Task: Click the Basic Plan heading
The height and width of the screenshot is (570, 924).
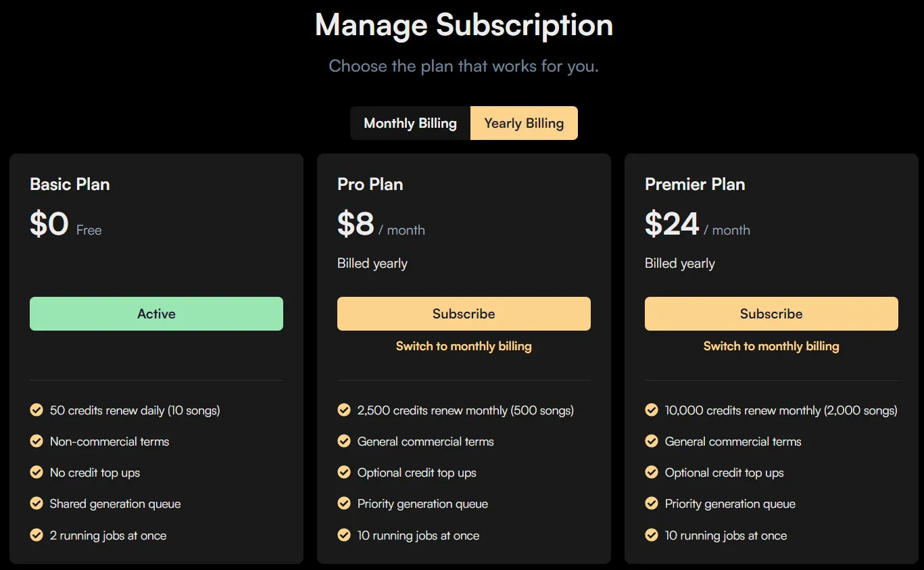Action: tap(70, 184)
